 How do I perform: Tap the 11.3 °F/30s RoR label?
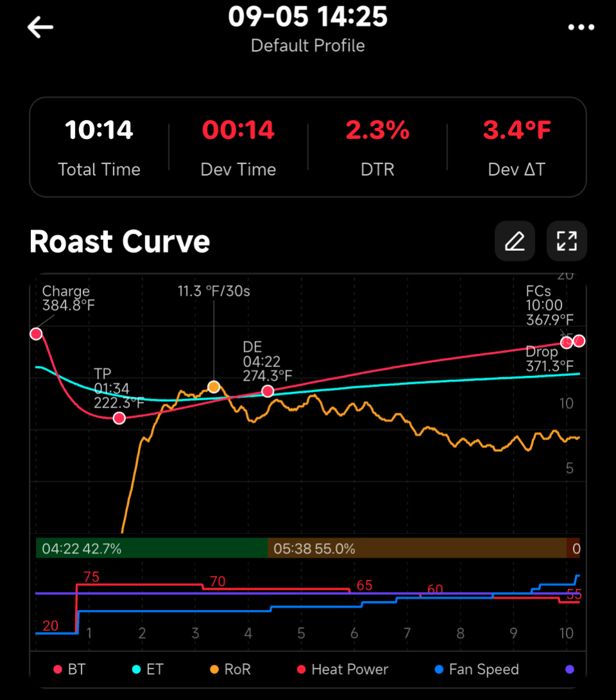pyautogui.click(x=214, y=291)
